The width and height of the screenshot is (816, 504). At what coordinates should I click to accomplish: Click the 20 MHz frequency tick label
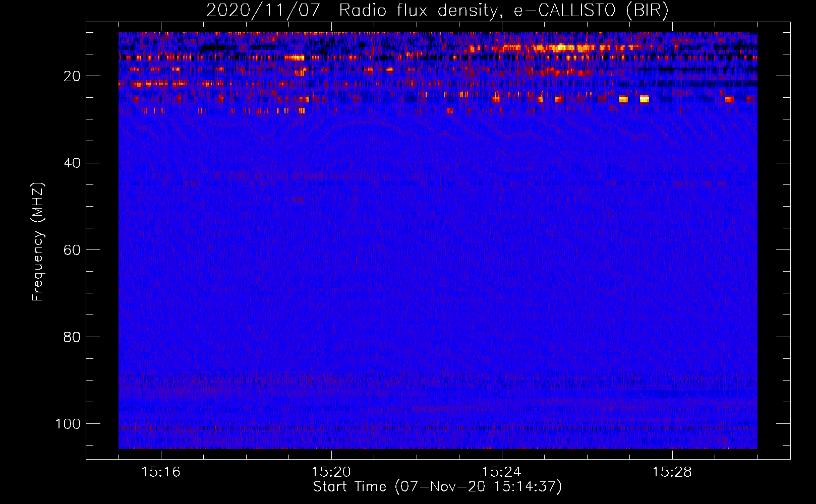72,76
